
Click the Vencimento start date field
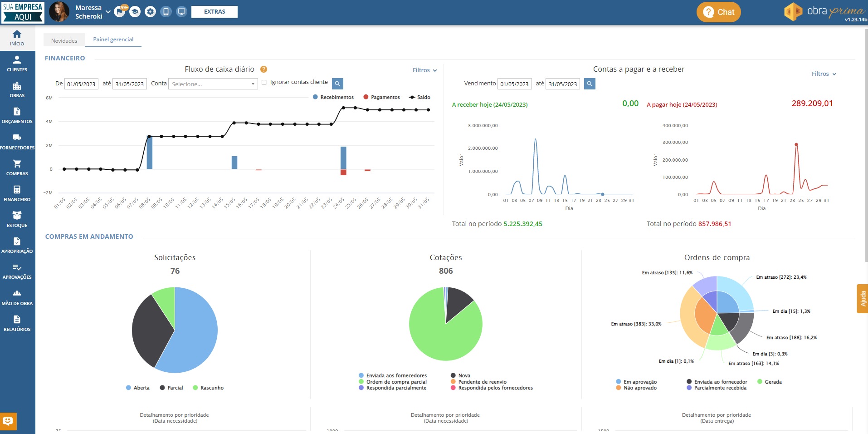(514, 84)
